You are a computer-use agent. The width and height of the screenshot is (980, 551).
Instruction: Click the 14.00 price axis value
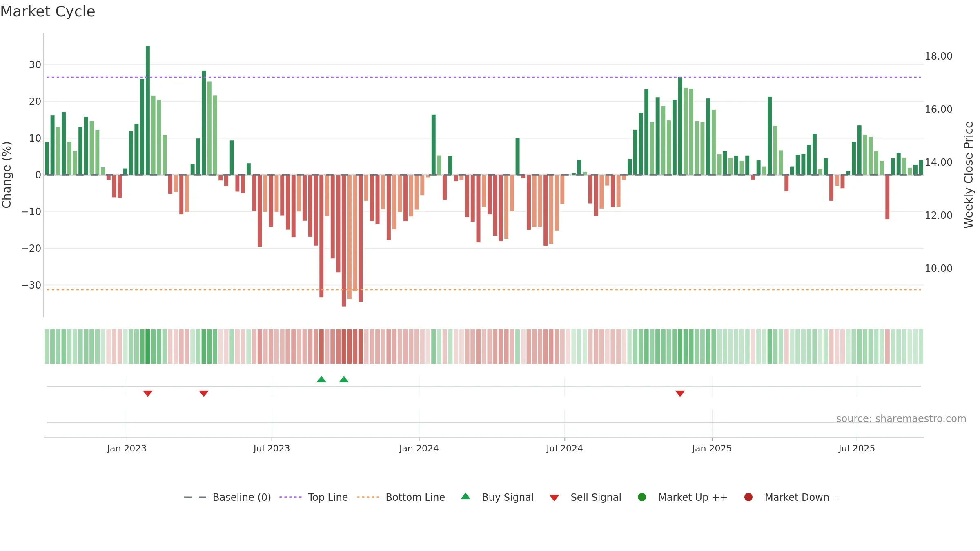[x=938, y=162]
